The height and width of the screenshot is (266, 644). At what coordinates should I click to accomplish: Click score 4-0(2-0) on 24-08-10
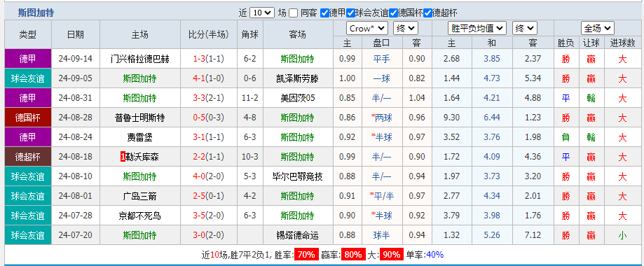(x=208, y=176)
